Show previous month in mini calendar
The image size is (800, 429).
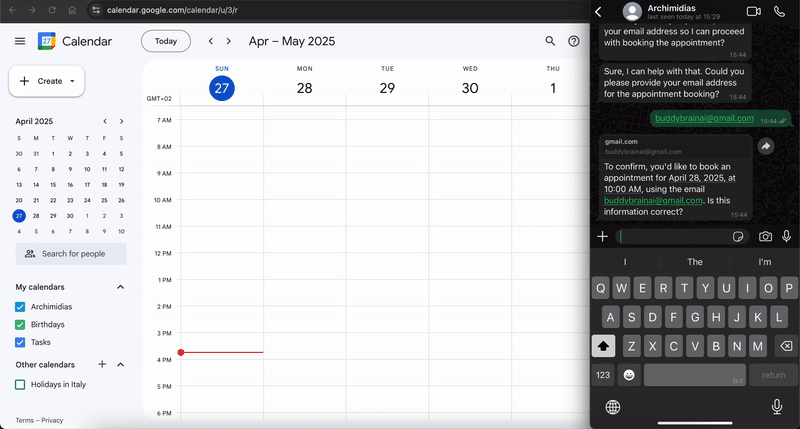(x=105, y=121)
